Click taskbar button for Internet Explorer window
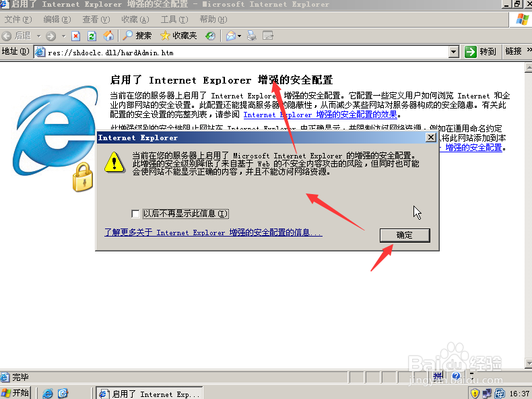The width and height of the screenshot is (532, 399). click(149, 393)
